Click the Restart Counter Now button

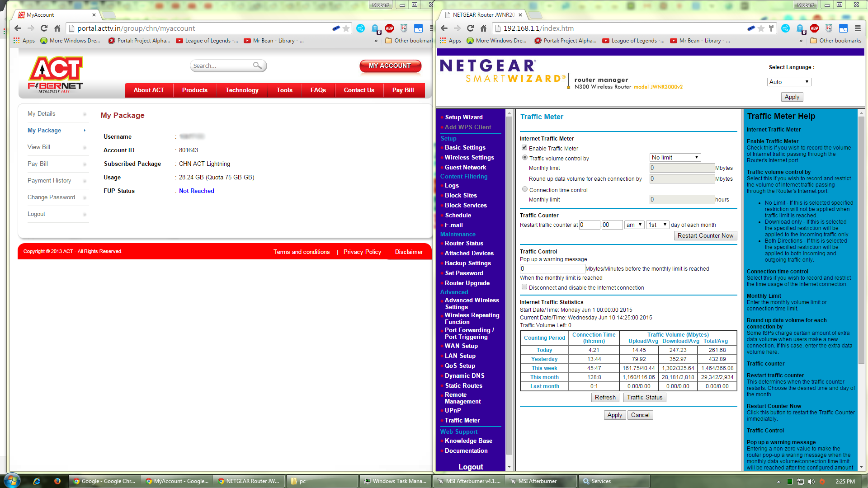705,235
